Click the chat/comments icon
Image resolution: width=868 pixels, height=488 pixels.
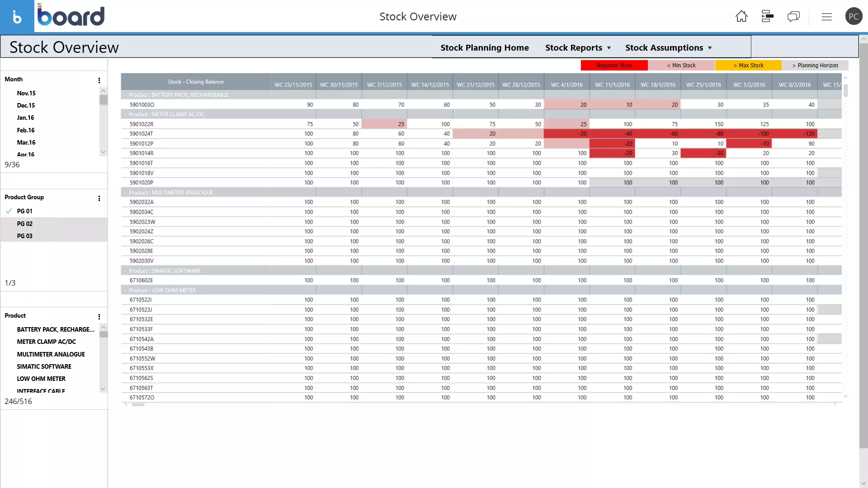pyautogui.click(x=793, y=16)
